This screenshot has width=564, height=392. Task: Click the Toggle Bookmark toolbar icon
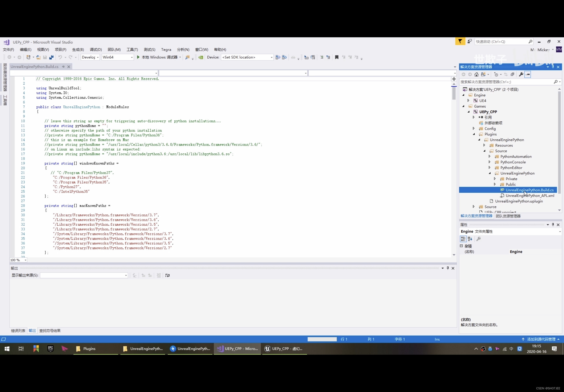pos(337,57)
